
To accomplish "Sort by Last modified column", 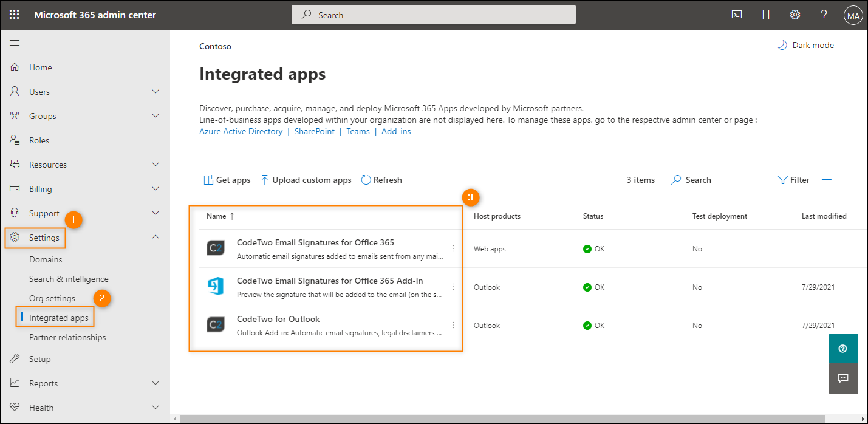I will pos(824,216).
